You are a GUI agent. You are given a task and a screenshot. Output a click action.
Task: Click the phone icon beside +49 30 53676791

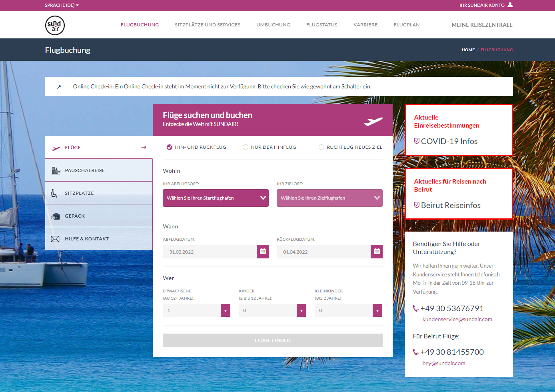pos(416,308)
